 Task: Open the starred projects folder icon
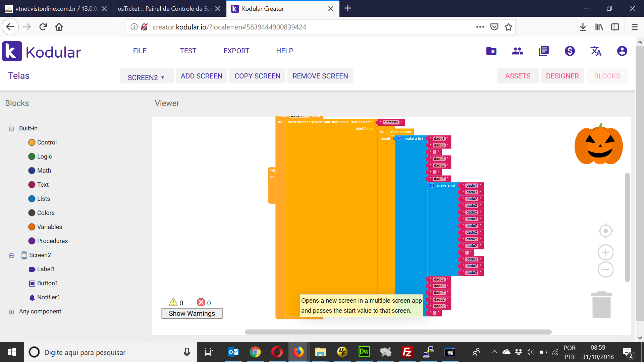coord(491,51)
